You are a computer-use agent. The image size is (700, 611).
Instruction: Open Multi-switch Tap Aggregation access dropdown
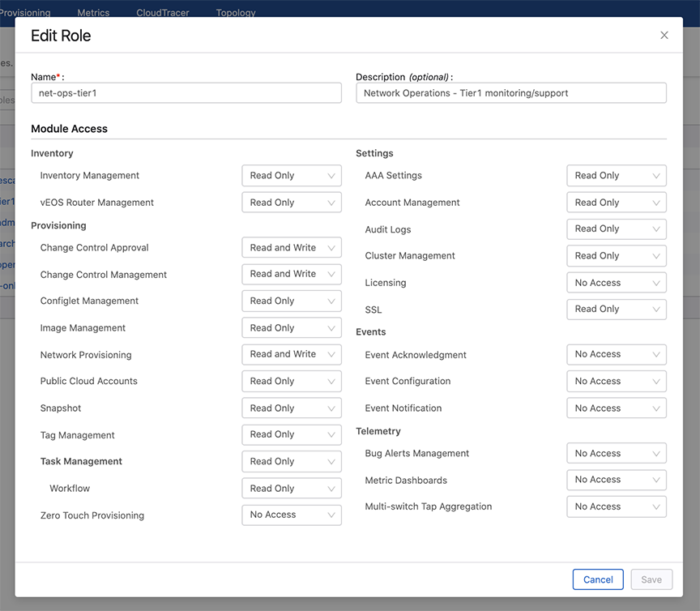point(617,506)
